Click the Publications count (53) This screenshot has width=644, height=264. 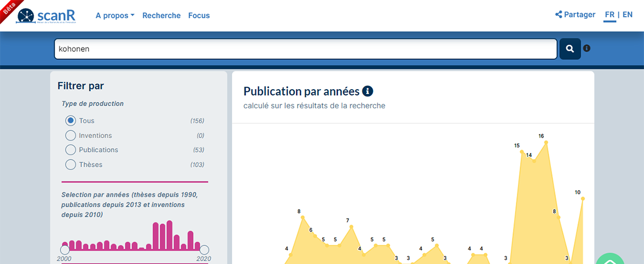point(199,150)
